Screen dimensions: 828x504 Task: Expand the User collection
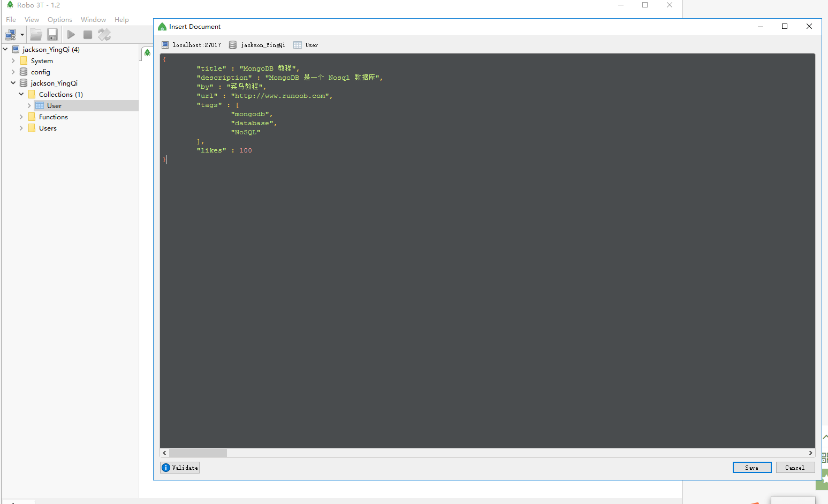pos(29,106)
